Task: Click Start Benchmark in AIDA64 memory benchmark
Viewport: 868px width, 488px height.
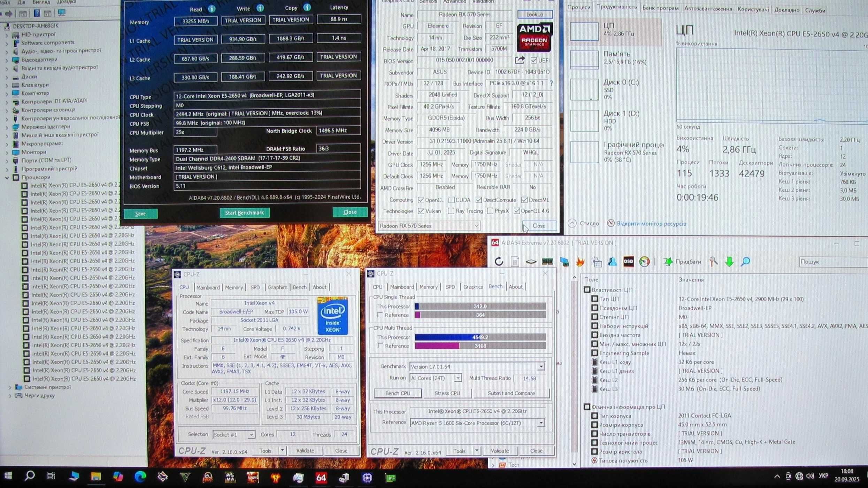Action: point(245,213)
